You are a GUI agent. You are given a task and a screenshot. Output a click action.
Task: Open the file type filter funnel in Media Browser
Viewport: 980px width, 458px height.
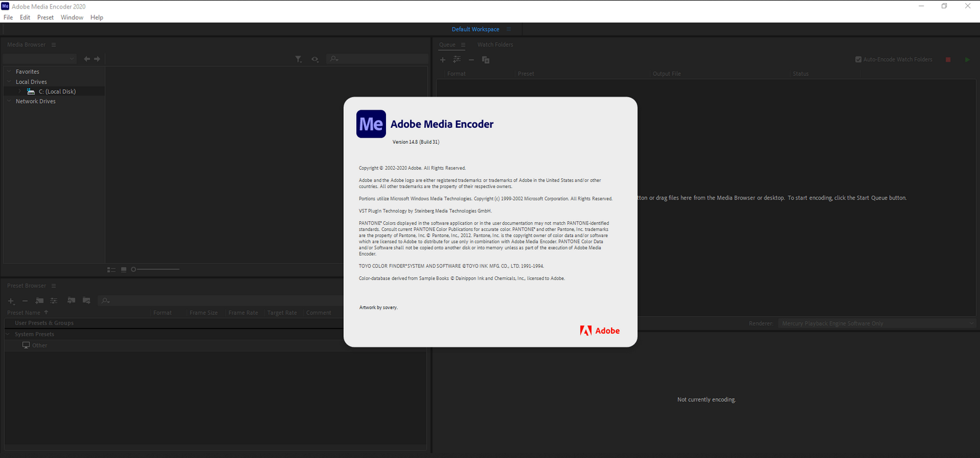tap(298, 59)
